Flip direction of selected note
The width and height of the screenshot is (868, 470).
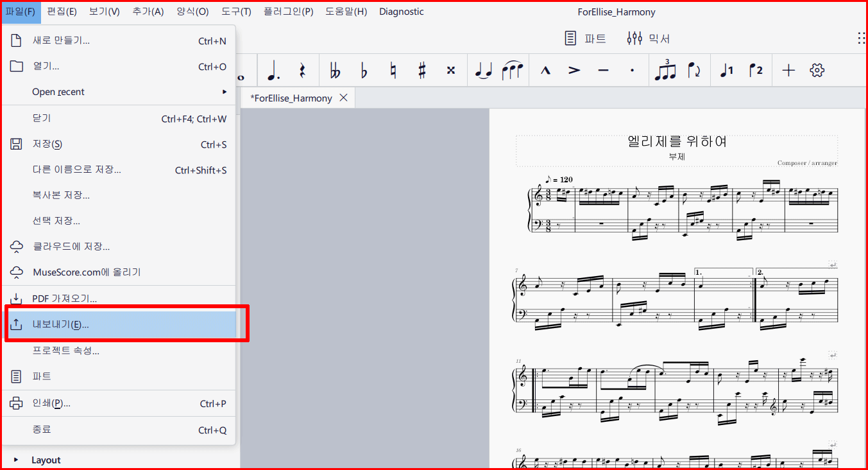[x=694, y=70]
